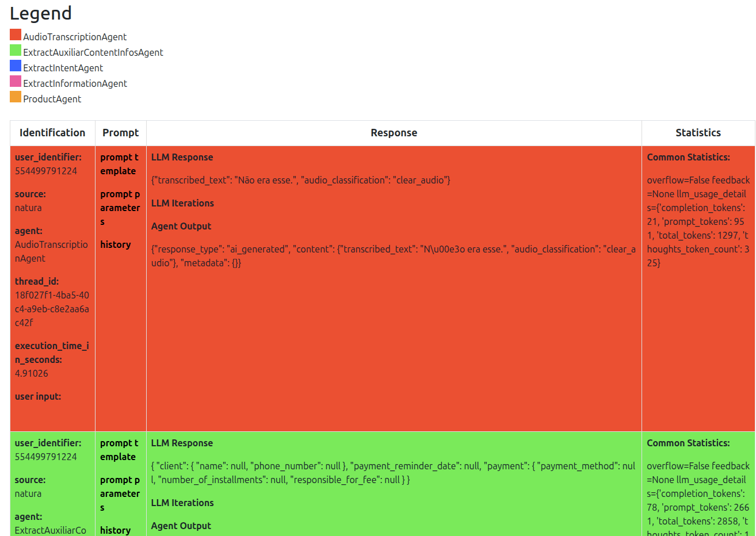The height and width of the screenshot is (536, 756).
Task: Expand LLM Iterations in red row
Action: pos(182,203)
